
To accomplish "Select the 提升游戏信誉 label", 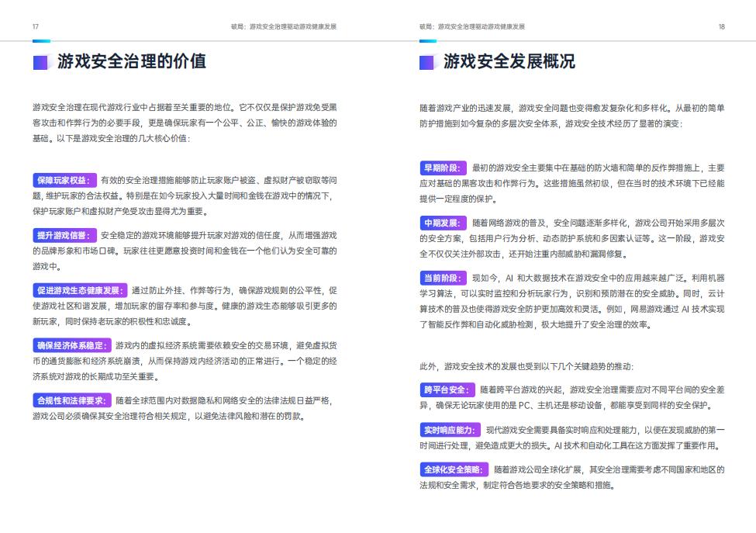I will coord(64,235).
